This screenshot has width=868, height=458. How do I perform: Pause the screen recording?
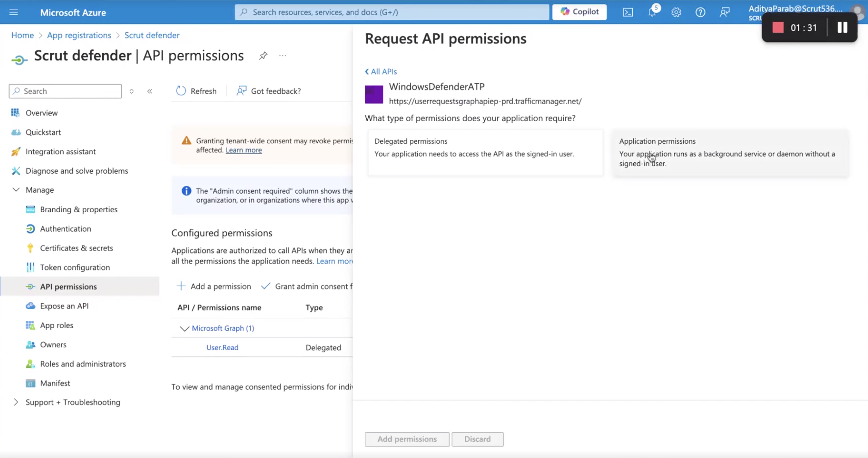(x=842, y=28)
